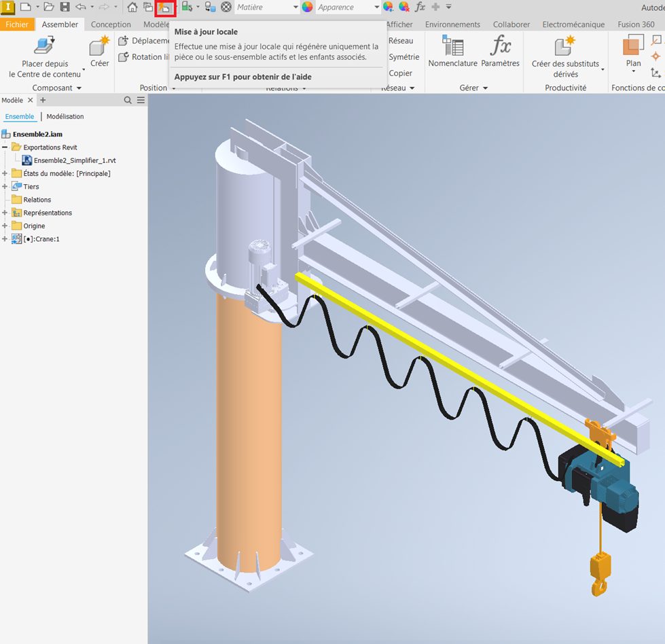Expand the Crane:1 component node
The image size is (665, 644).
pos(5,239)
